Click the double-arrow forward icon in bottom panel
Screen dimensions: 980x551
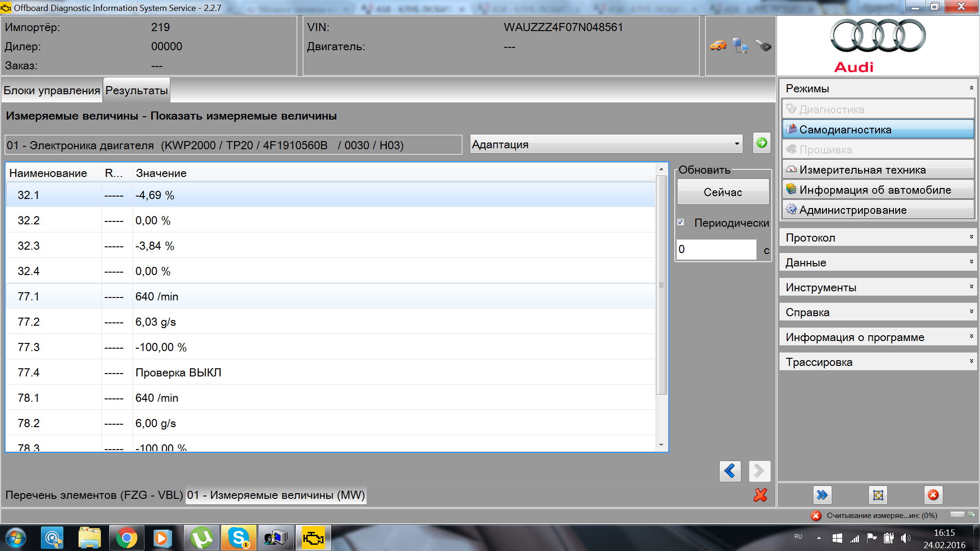[822, 495]
